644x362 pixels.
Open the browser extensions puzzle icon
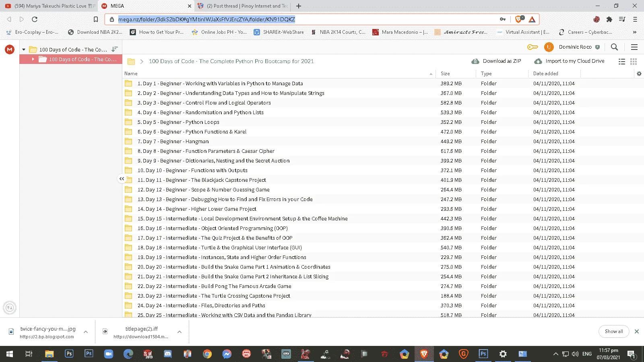pos(609,19)
